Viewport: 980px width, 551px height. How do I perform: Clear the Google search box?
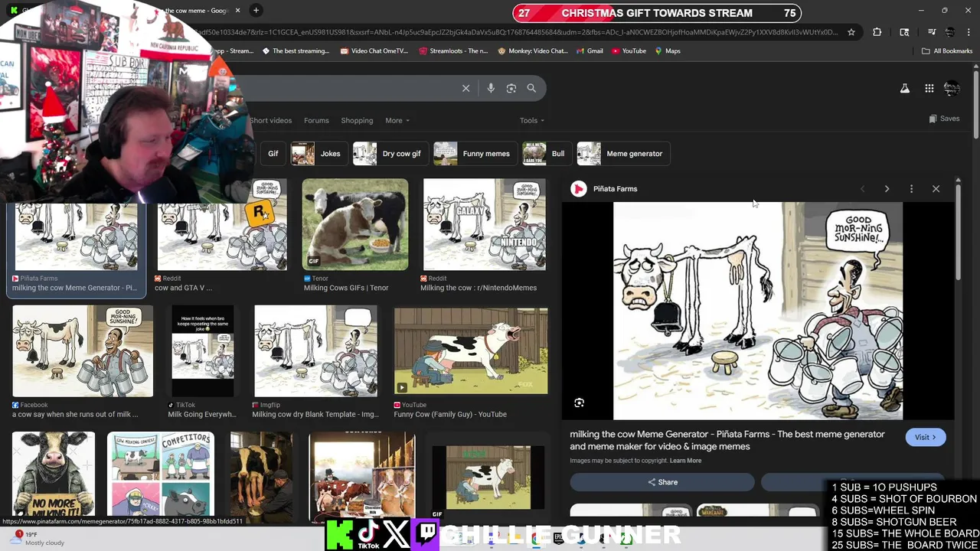(465, 88)
